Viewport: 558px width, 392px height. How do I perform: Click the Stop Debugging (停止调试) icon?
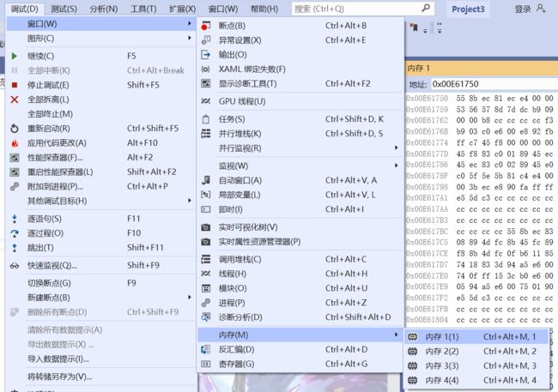click(x=15, y=85)
